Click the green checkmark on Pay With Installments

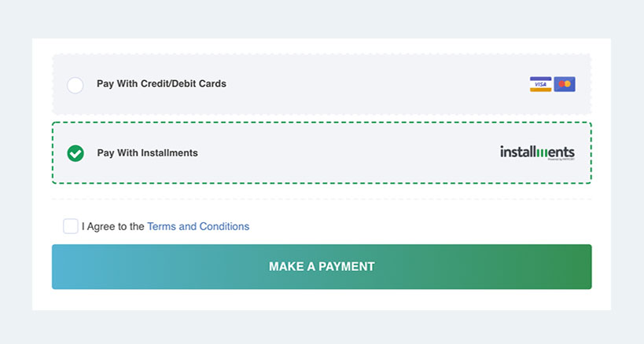pyautogui.click(x=75, y=153)
